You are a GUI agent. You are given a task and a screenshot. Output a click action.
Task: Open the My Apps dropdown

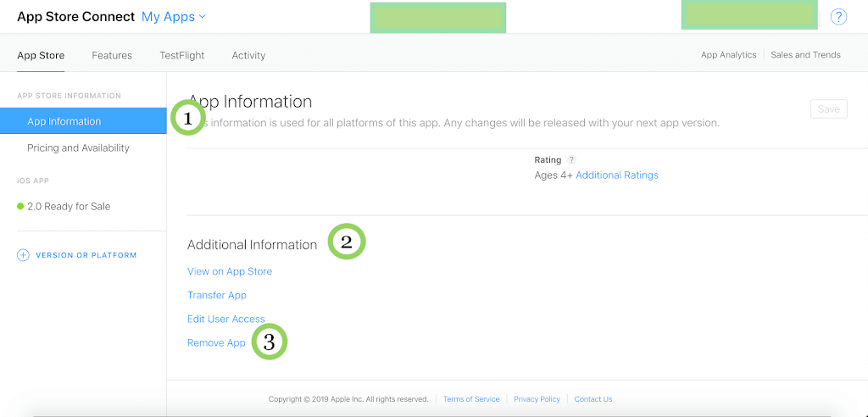click(x=174, y=17)
